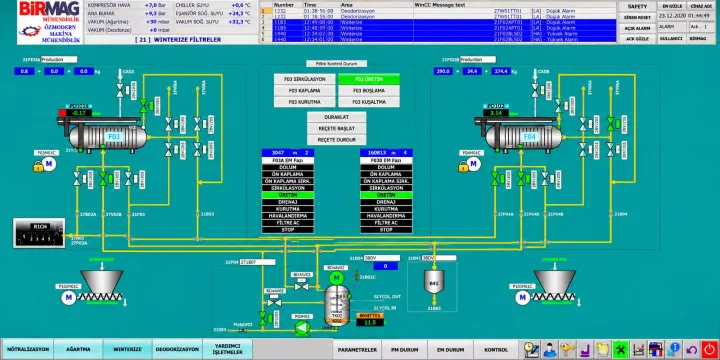The image size is (720, 360).
Task: Click REÇETE DURDUR button
Action: coord(337,140)
